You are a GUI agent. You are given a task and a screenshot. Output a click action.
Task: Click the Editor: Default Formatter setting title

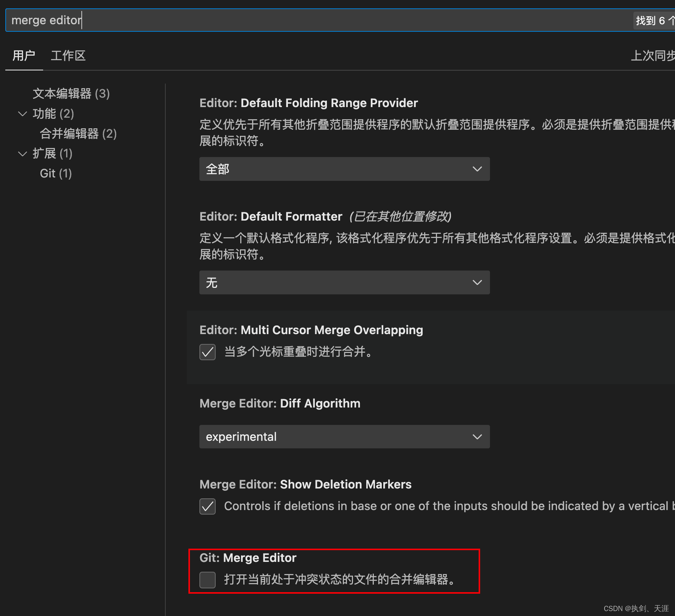click(x=271, y=216)
